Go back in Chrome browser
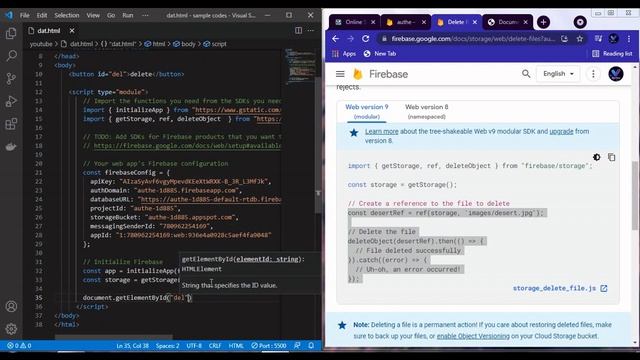Image resolution: width=640 pixels, height=360 pixels. point(336,39)
